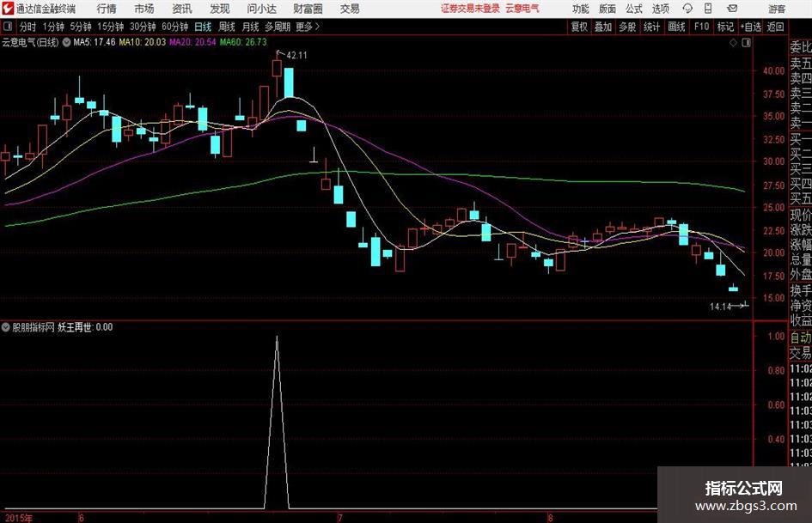Open the 功能 menu

tap(581, 9)
